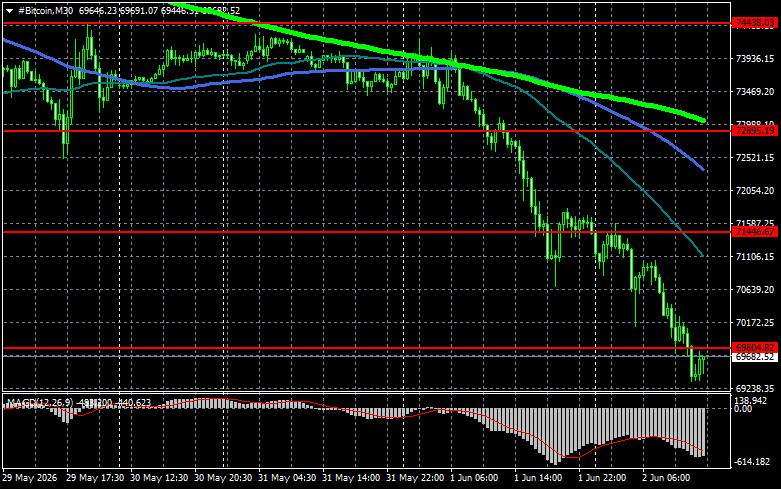Screen dimensions: 781x489
Task: Click the 29 May 2026 date label
Action: (30, 478)
